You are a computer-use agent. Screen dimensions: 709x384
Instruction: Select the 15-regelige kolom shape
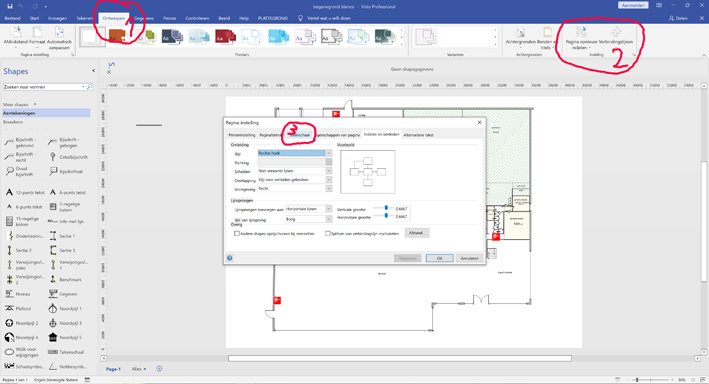point(21,221)
